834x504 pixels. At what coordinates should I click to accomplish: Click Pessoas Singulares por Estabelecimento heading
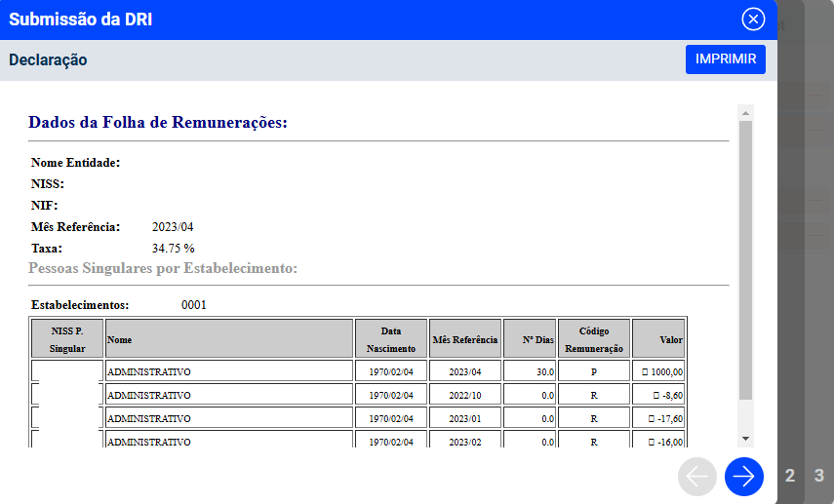click(x=163, y=268)
